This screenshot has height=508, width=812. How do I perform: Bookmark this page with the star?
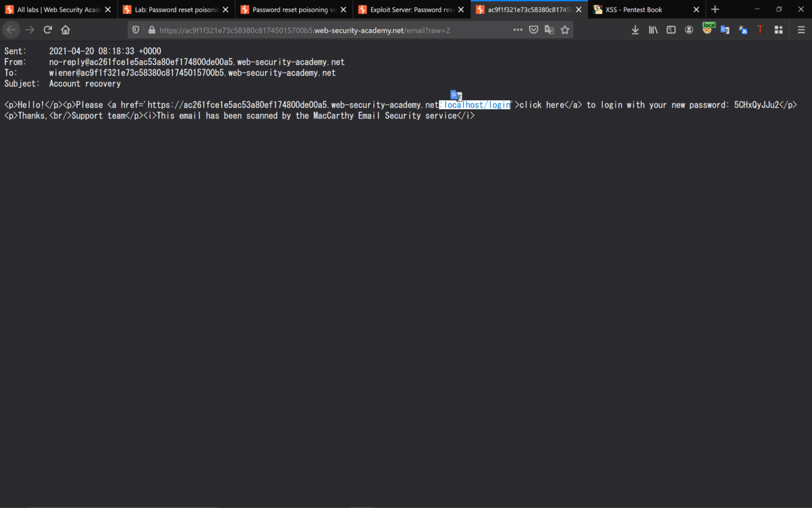click(565, 30)
